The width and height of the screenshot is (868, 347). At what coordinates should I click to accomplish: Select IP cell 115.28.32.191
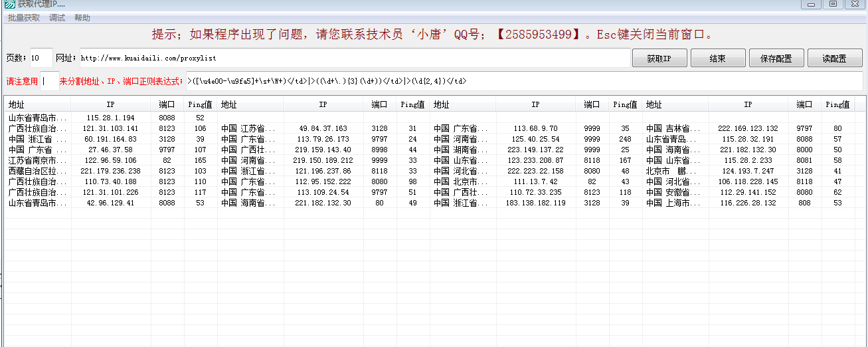748,139
